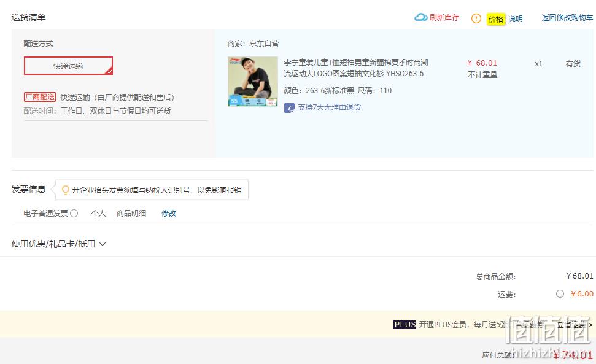Click info icon beside 电子普通发票
The height and width of the screenshot is (364, 596).
[x=74, y=213]
